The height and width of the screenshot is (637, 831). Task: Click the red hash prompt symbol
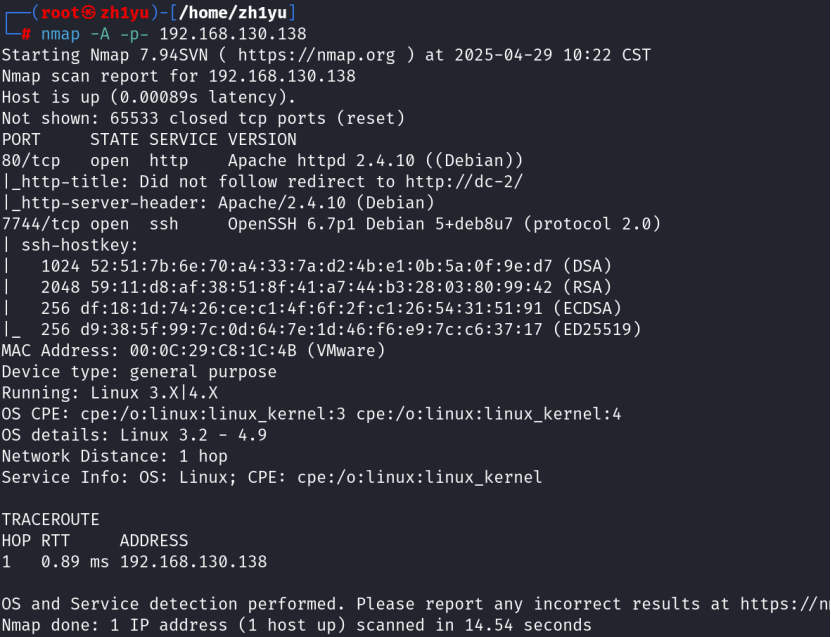[26, 33]
